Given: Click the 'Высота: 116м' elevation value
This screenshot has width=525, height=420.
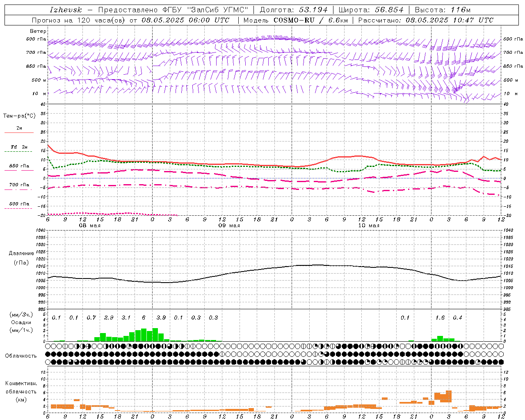Looking at the screenshot, I should (x=443, y=10).
